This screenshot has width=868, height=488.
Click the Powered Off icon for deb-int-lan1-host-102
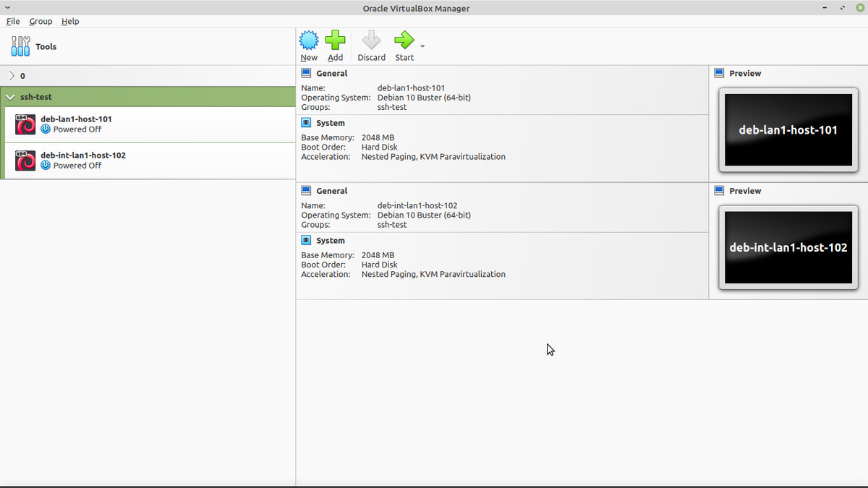(46, 166)
